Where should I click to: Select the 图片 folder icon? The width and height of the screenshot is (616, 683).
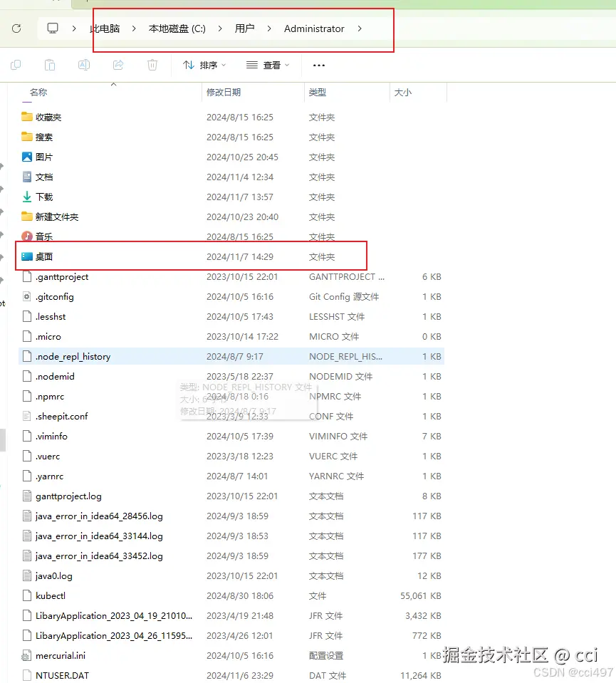[x=27, y=157]
